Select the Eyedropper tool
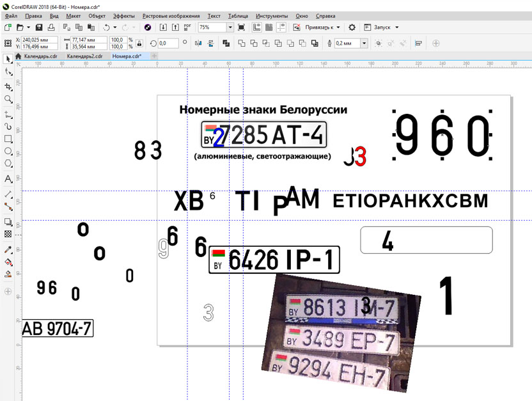 pyautogui.click(x=8, y=249)
